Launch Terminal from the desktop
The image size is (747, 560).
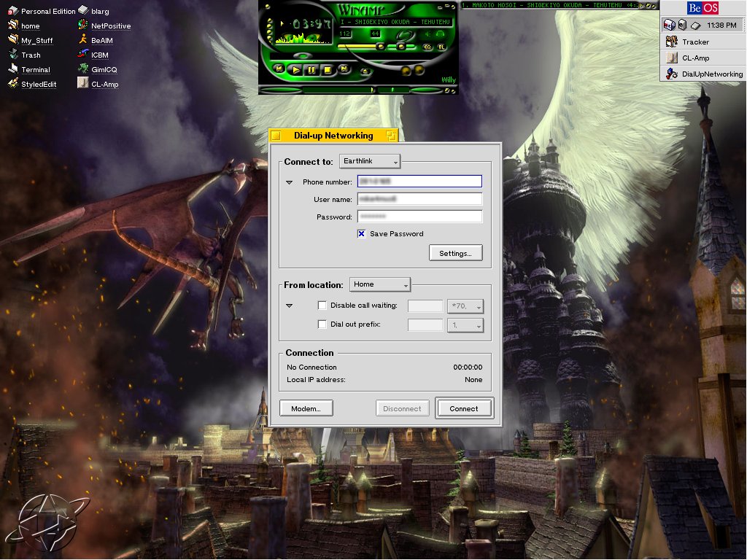pos(13,69)
